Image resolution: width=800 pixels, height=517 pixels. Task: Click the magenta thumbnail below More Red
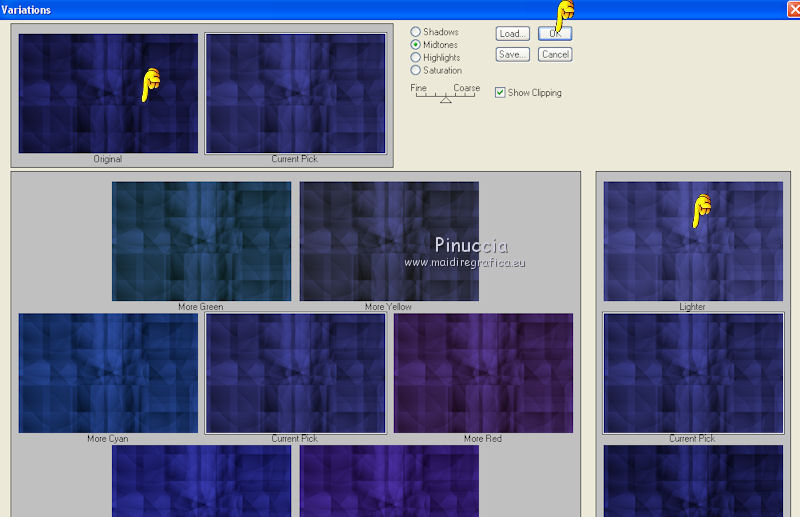tap(389, 481)
